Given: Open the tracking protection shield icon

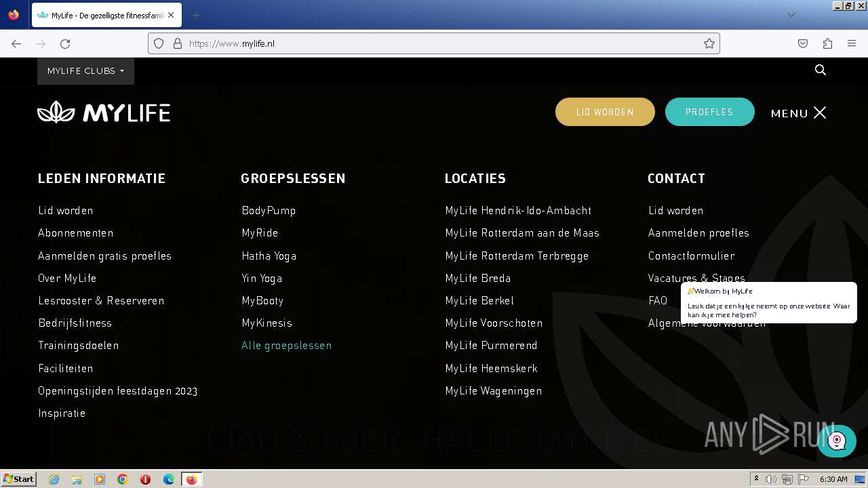Looking at the screenshot, I should (x=159, y=43).
